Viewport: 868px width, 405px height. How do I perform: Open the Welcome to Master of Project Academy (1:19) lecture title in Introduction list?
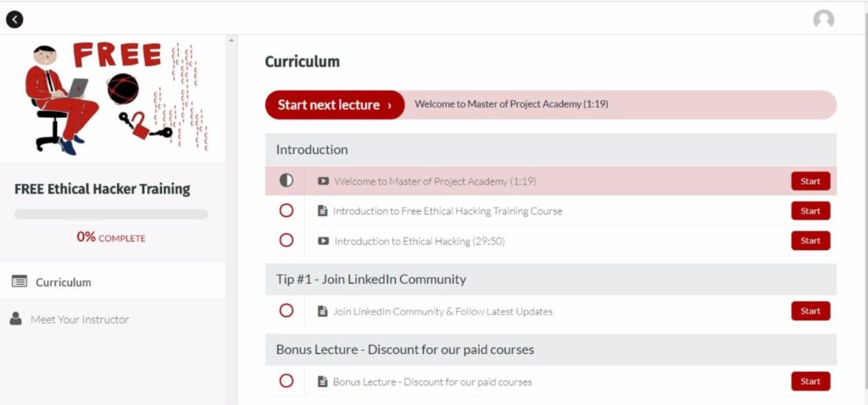point(435,181)
